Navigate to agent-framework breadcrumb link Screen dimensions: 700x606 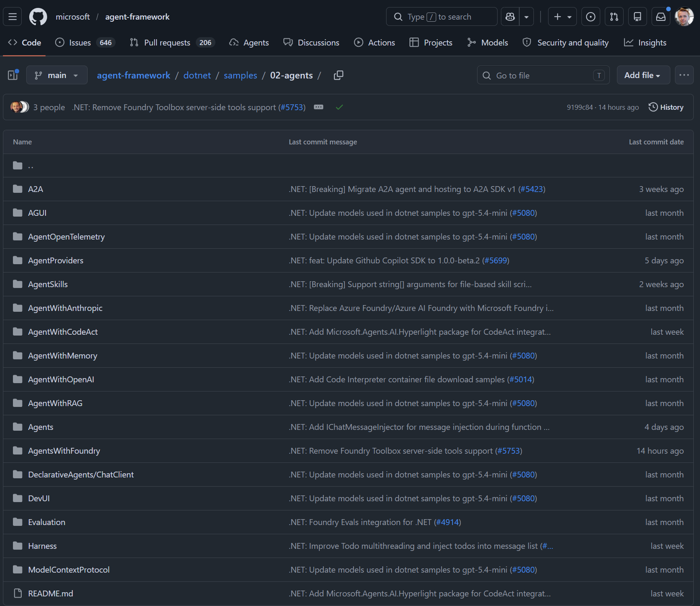(134, 75)
